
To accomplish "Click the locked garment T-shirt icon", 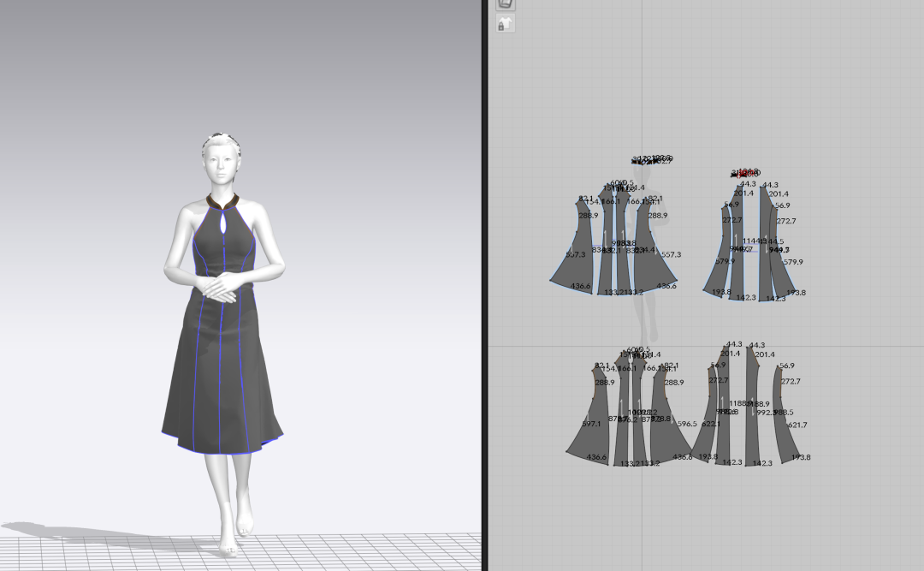I will [x=506, y=24].
